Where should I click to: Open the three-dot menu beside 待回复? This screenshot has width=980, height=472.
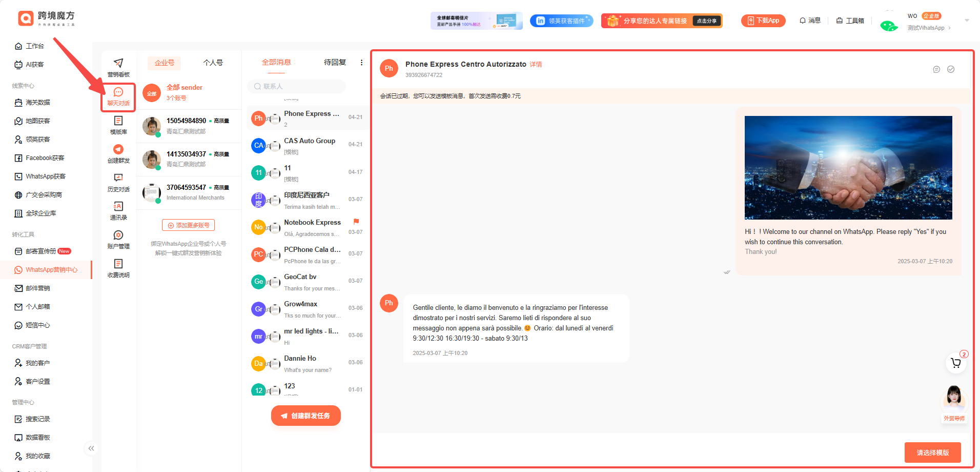pyautogui.click(x=361, y=63)
